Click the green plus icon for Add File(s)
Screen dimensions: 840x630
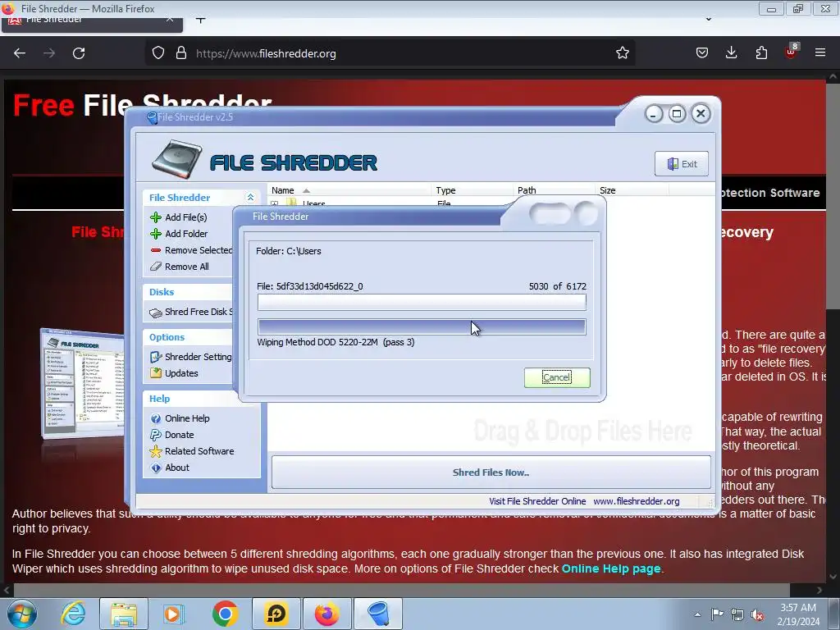pyautogui.click(x=156, y=217)
